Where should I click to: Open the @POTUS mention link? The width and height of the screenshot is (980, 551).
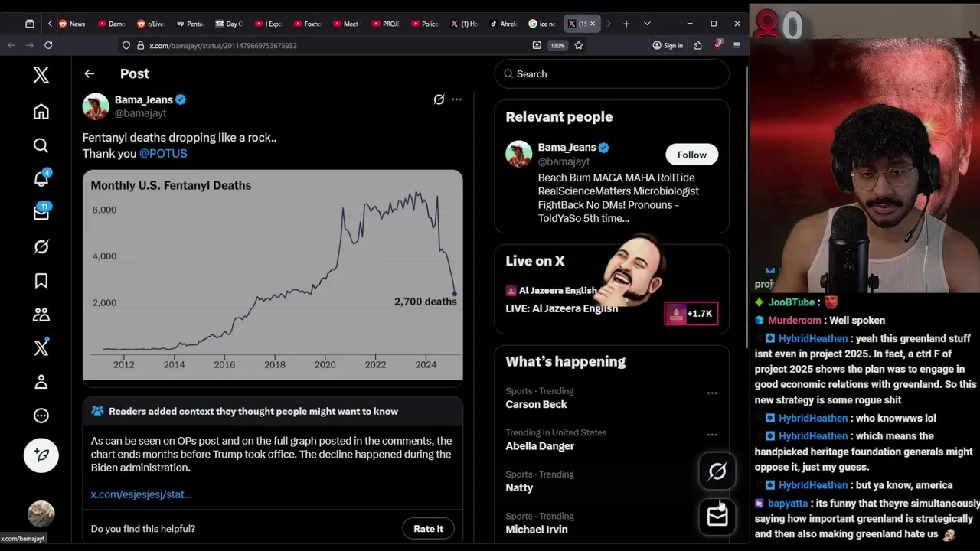[x=163, y=153]
